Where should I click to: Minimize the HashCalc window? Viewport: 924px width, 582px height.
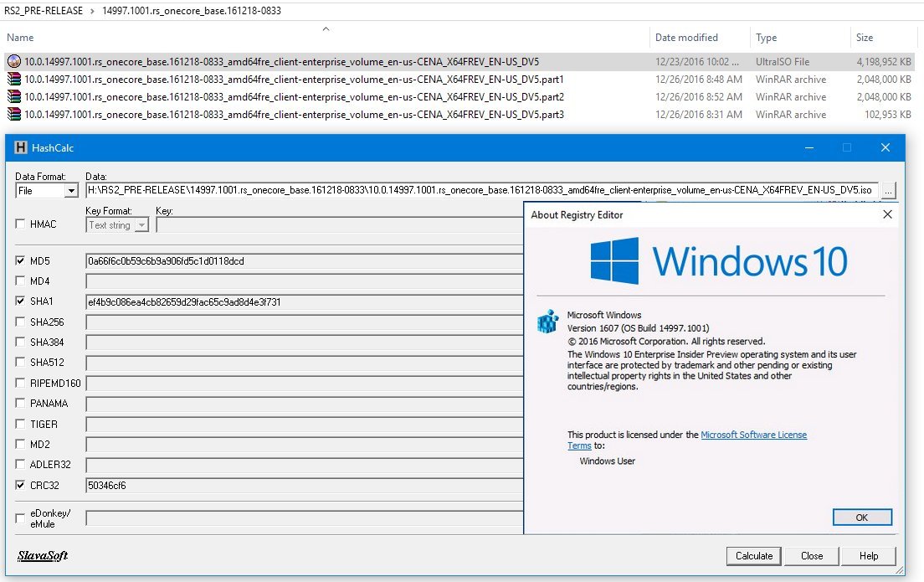(809, 147)
